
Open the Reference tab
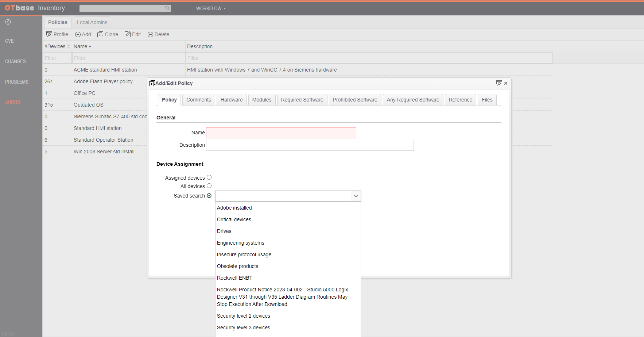(x=460, y=100)
